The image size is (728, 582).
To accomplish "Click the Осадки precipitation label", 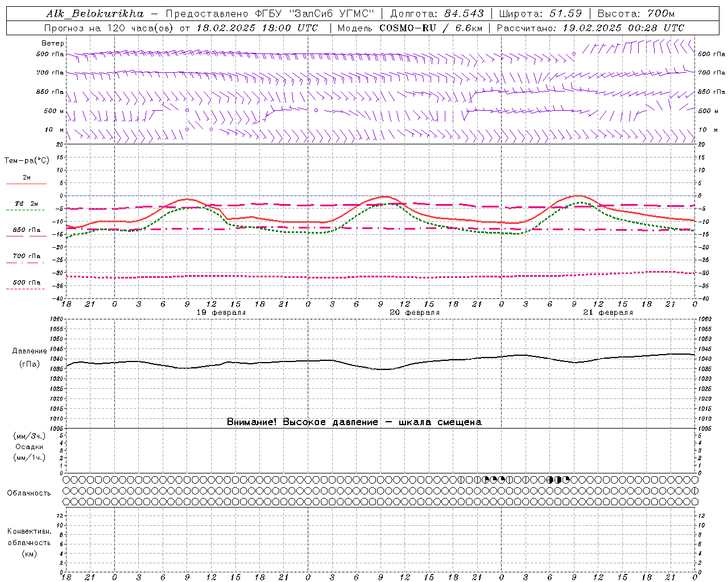I will coord(29,447).
